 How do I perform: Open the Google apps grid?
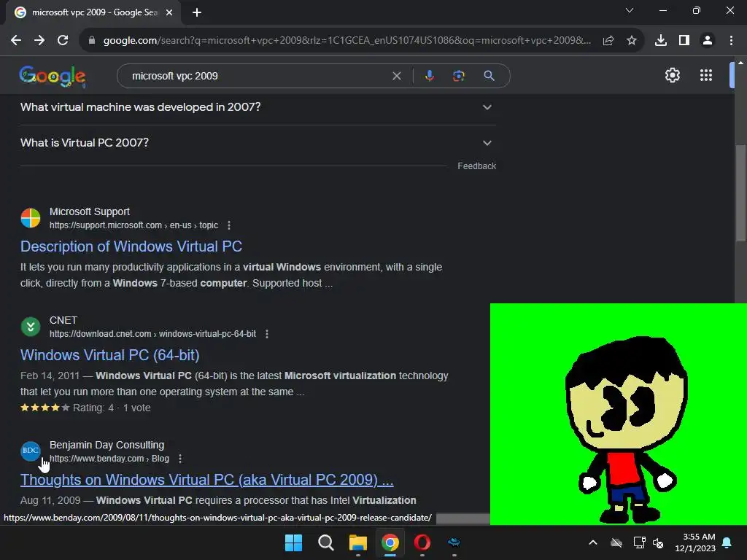click(x=705, y=75)
